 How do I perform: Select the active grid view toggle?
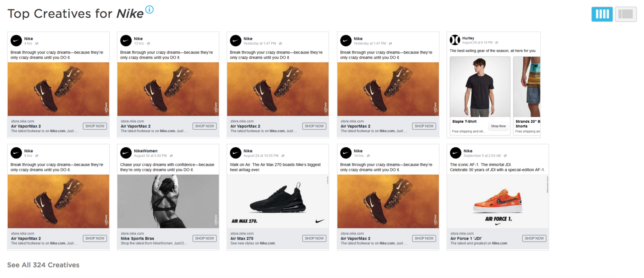click(x=602, y=14)
